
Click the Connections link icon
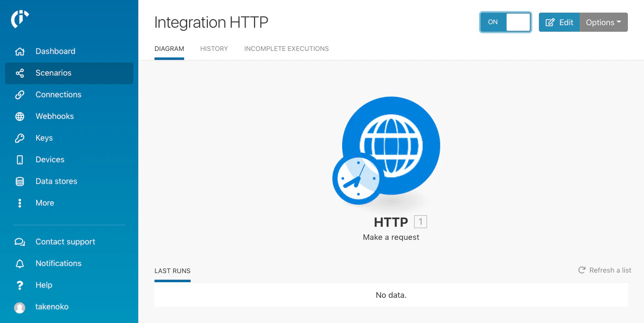[20, 95]
